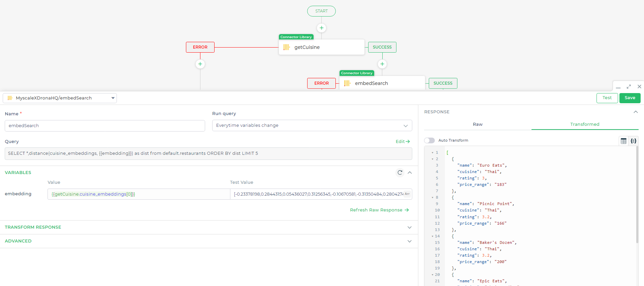Switch response to table view icon
This screenshot has width=644, height=286.
coord(623,141)
